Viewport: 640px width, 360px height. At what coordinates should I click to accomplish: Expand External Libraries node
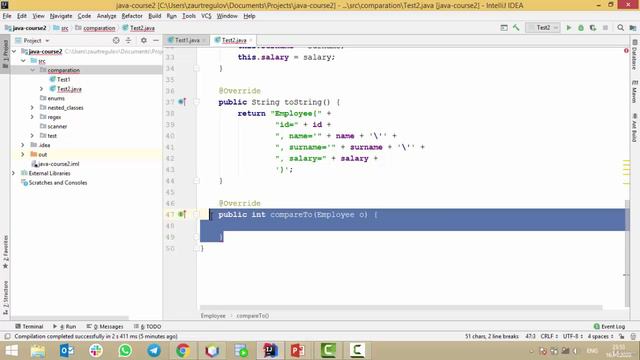point(13,173)
